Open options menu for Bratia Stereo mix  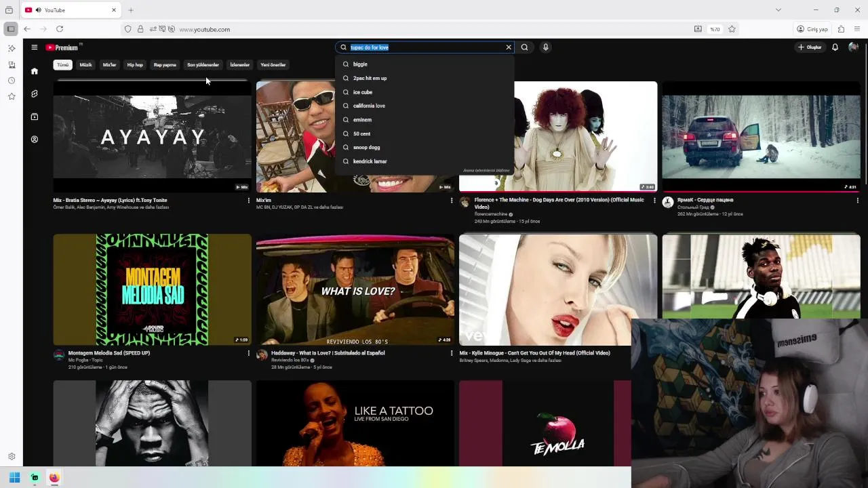248,201
